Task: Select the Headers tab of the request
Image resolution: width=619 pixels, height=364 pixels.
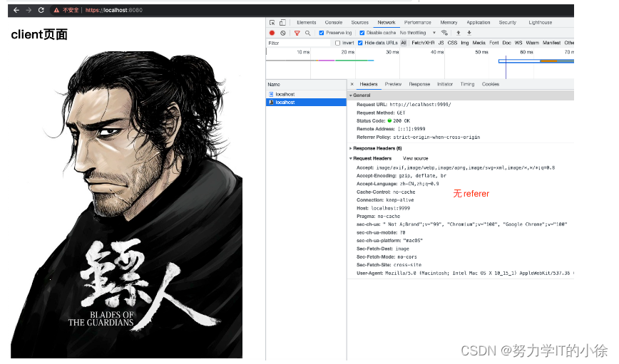Action: tap(368, 84)
